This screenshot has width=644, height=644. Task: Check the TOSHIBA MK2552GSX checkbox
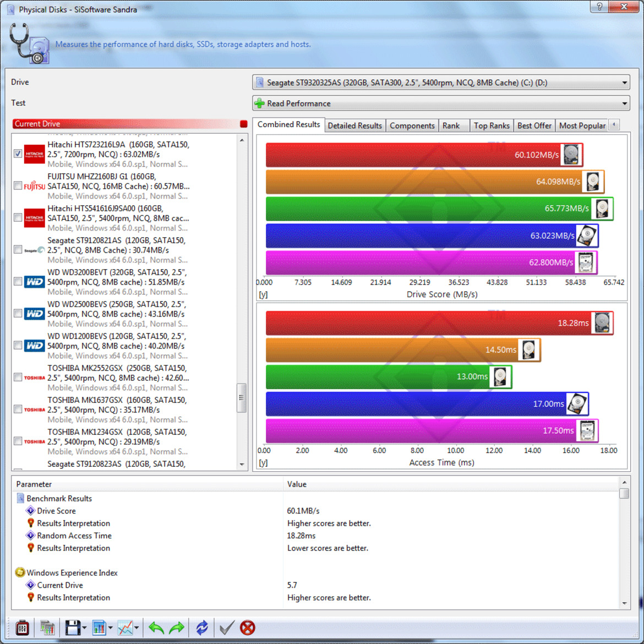[x=18, y=377]
